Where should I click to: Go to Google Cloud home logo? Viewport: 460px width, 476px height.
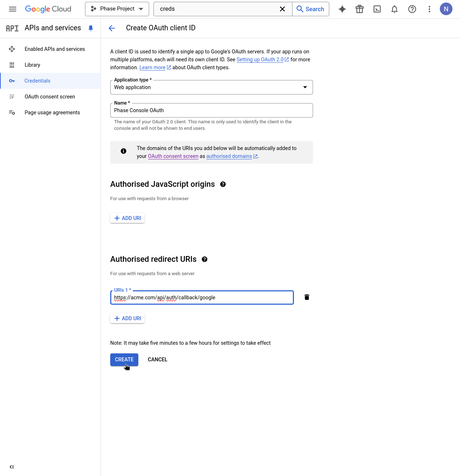48,9
